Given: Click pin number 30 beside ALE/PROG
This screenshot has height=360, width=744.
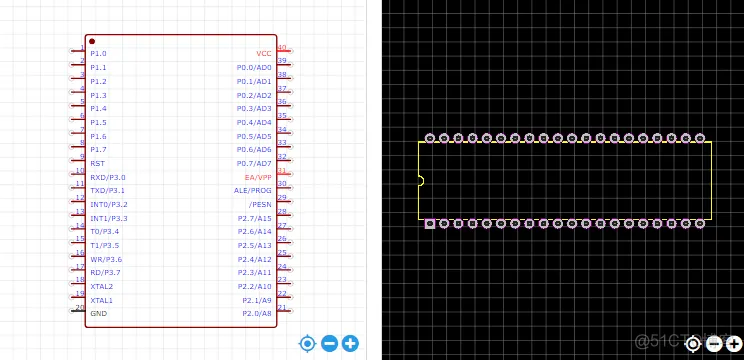Looking at the screenshot, I should click(282, 184).
